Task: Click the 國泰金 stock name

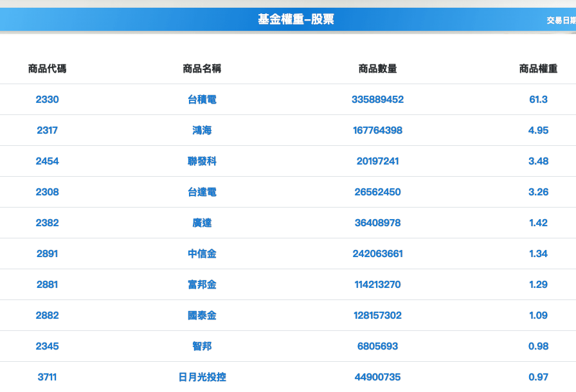Action: 202,316
